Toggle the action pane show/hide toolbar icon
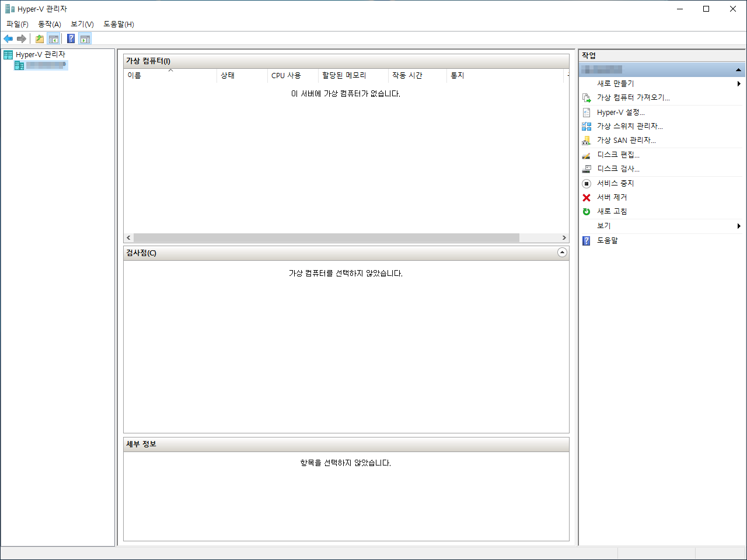The height and width of the screenshot is (560, 747). [85, 39]
